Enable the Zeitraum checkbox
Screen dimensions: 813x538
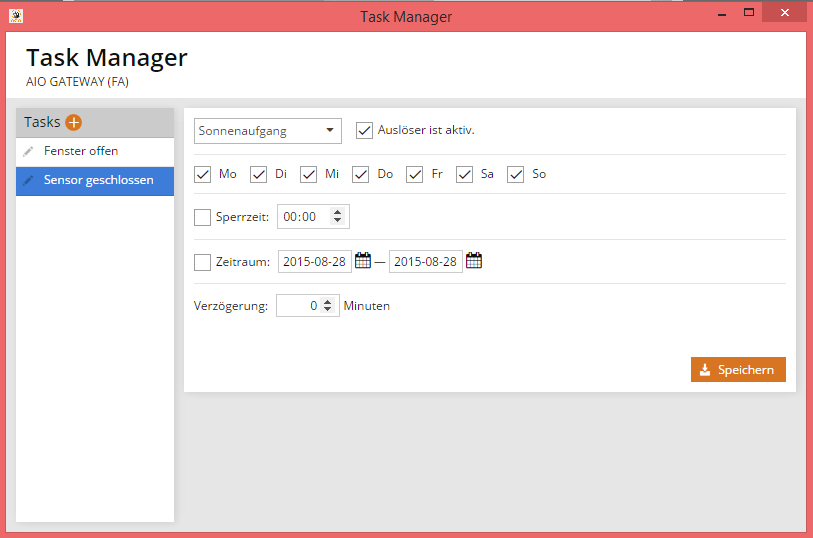(x=203, y=262)
